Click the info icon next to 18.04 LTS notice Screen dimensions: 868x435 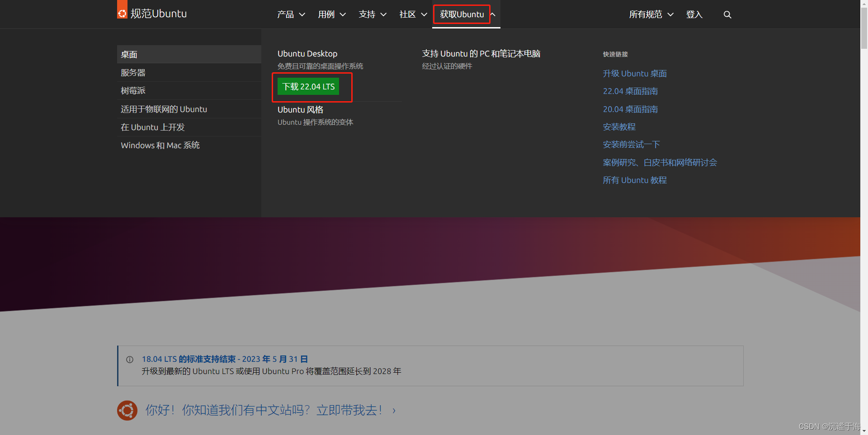pyautogui.click(x=130, y=359)
